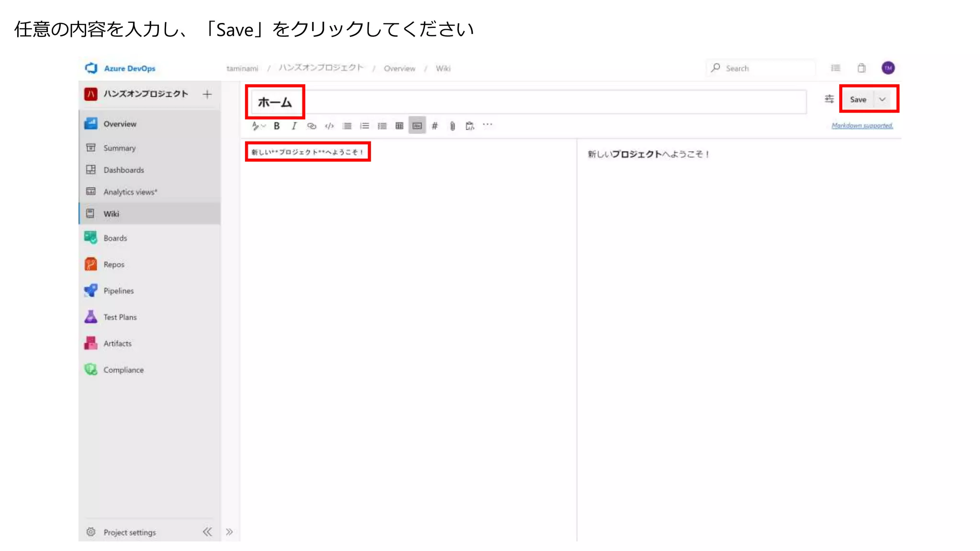Open the taminami breadcrumb
This screenshot has width=980, height=551.
tap(242, 68)
